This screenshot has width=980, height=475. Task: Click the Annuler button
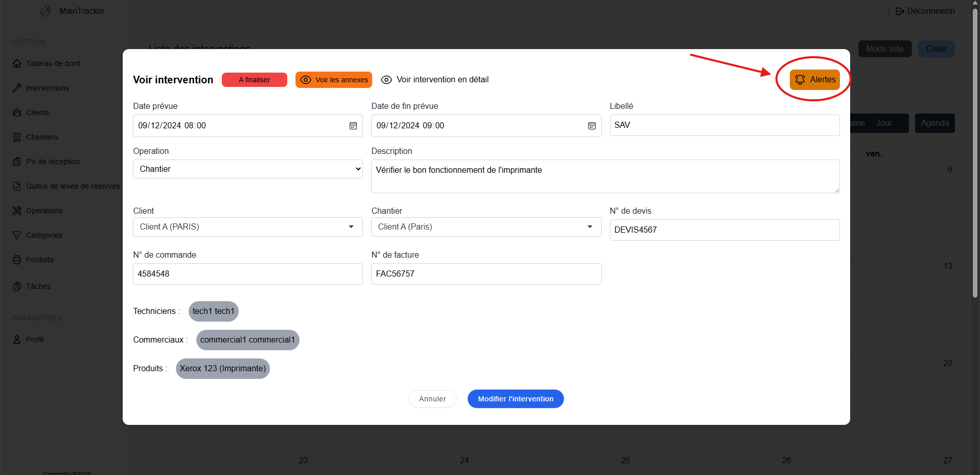[432, 399]
